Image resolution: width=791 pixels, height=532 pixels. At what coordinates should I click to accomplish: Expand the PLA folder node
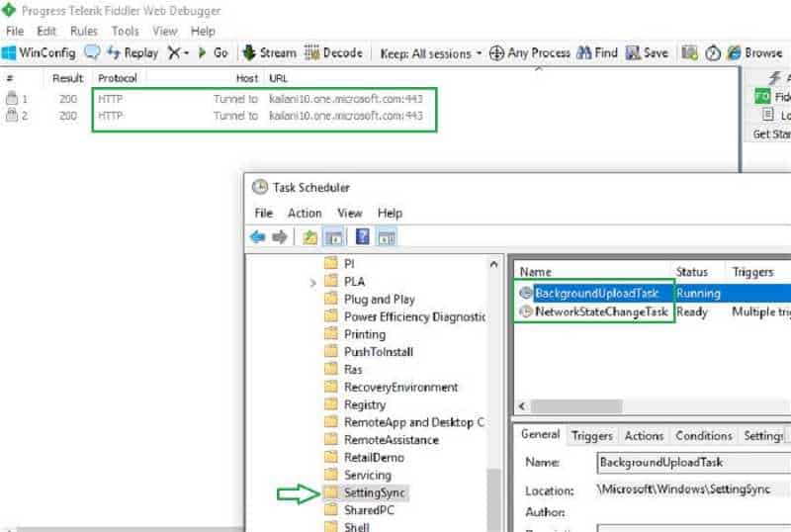pyautogui.click(x=312, y=283)
